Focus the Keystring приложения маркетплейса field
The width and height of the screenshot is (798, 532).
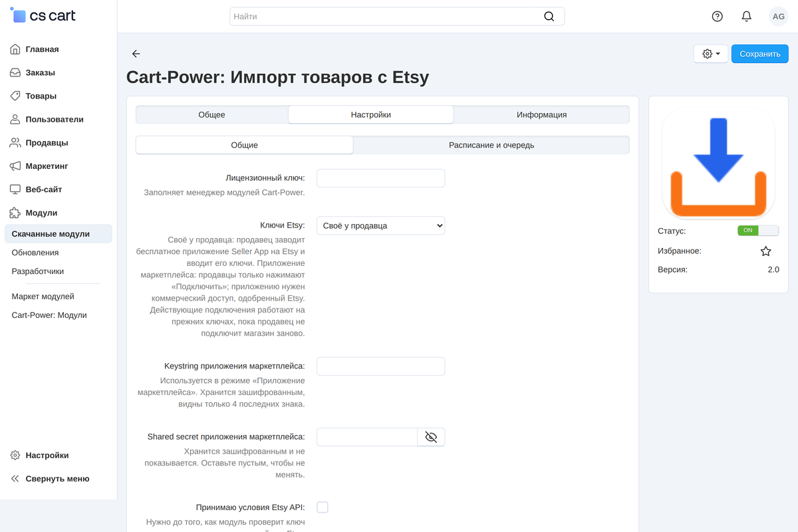coord(380,366)
